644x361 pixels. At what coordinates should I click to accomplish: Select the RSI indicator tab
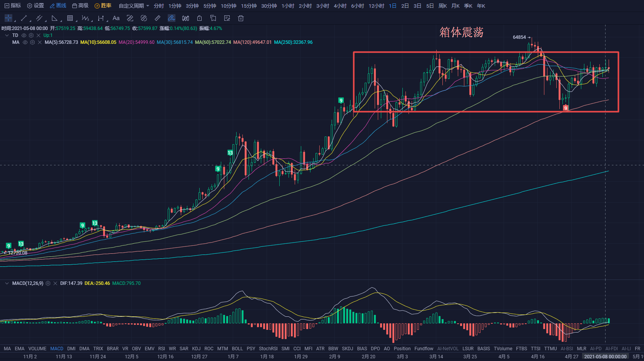tap(162, 349)
